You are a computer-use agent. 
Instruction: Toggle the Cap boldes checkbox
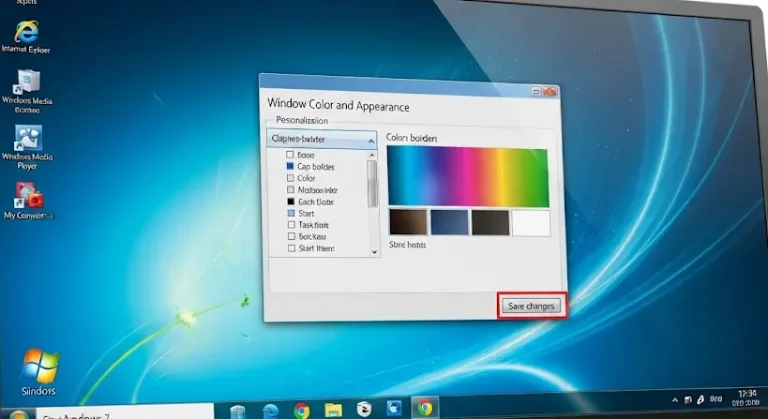click(x=290, y=167)
